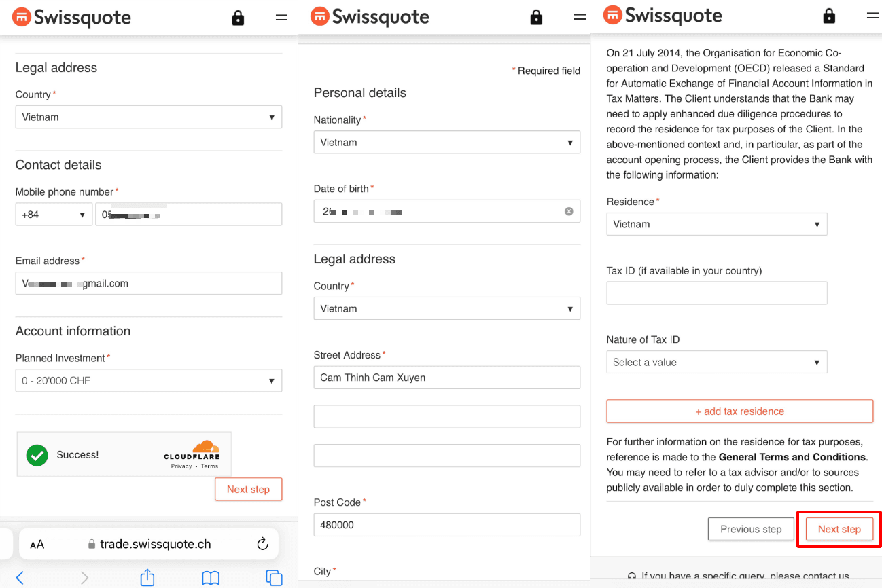Click the + add tax residence button

740,411
